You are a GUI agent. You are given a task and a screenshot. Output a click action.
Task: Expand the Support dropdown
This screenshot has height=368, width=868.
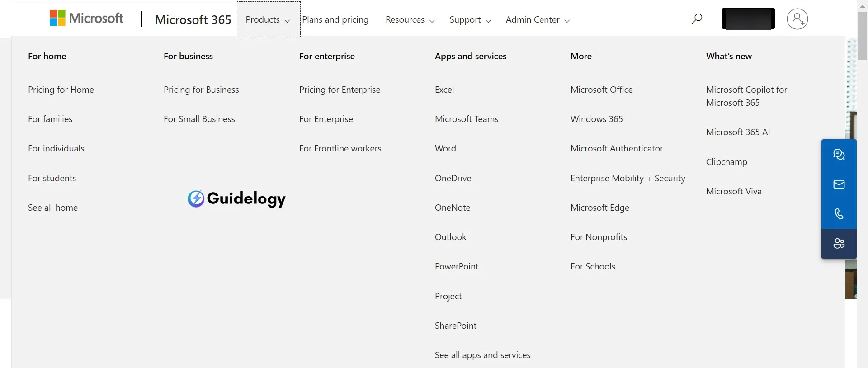click(470, 19)
